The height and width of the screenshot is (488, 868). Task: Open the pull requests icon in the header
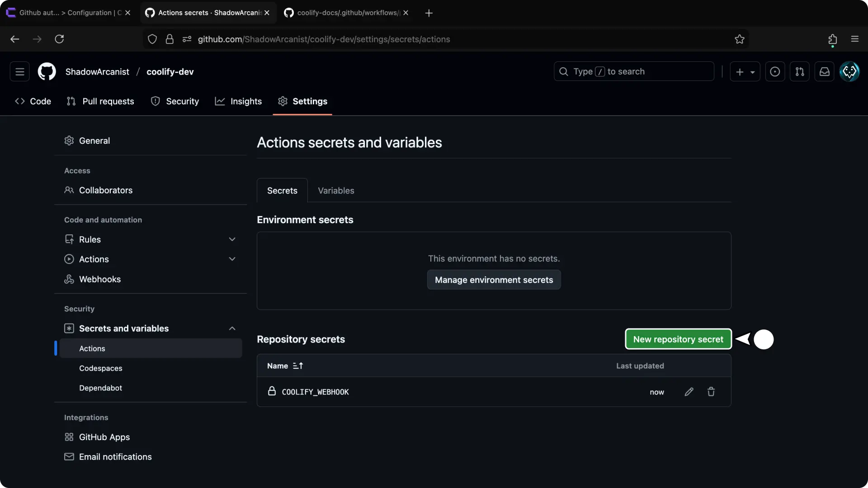point(799,72)
